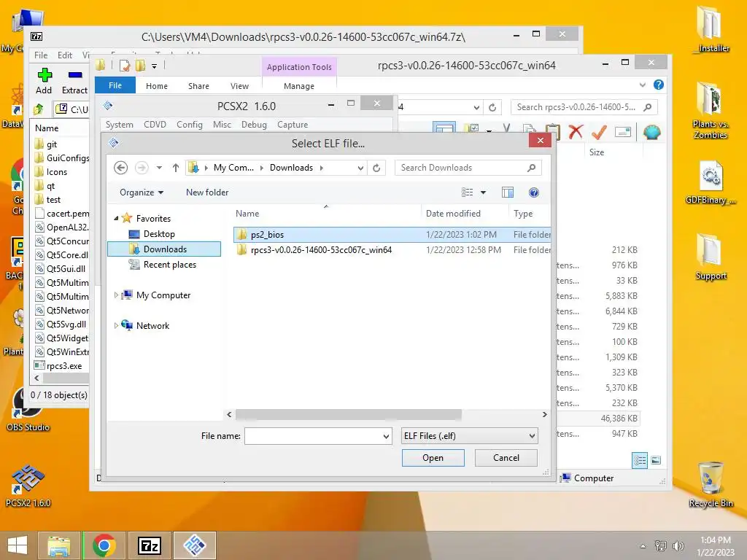Open Chrome from the taskbar

(x=104, y=545)
